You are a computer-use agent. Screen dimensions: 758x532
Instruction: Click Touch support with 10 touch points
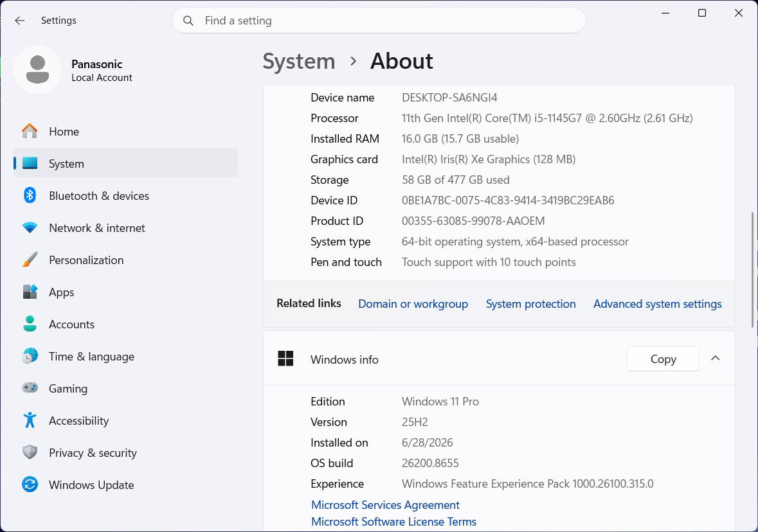489,262
